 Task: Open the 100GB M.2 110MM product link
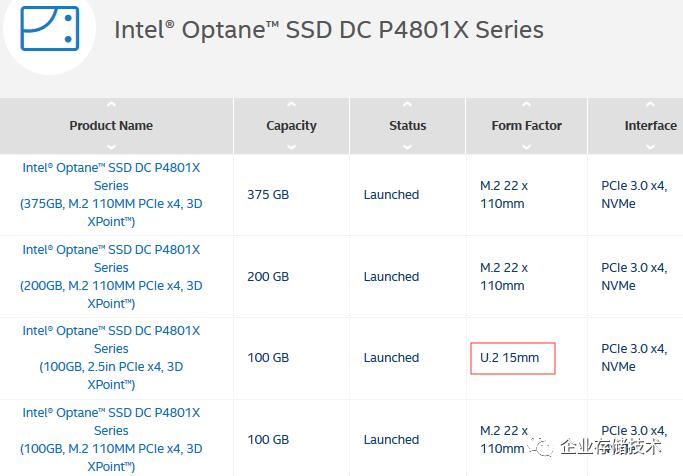(x=111, y=439)
